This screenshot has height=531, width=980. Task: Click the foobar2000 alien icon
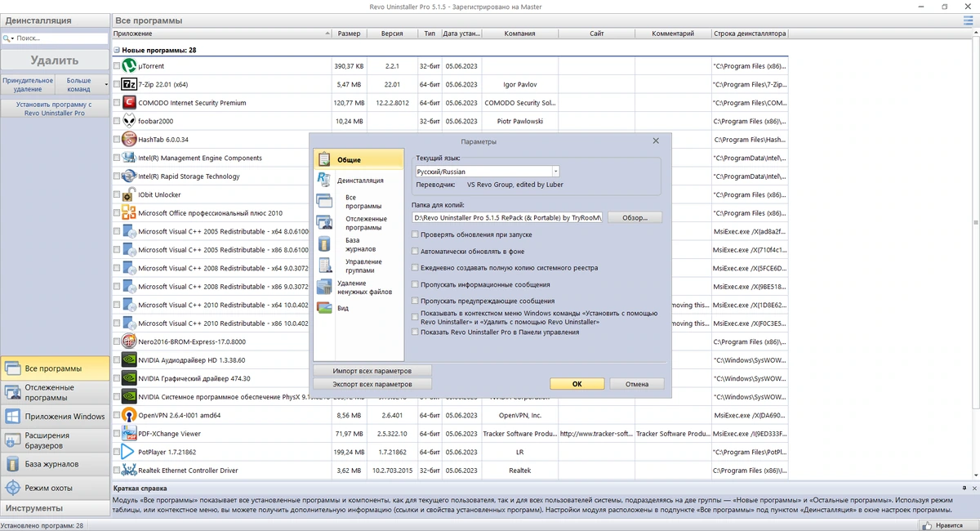tap(129, 121)
